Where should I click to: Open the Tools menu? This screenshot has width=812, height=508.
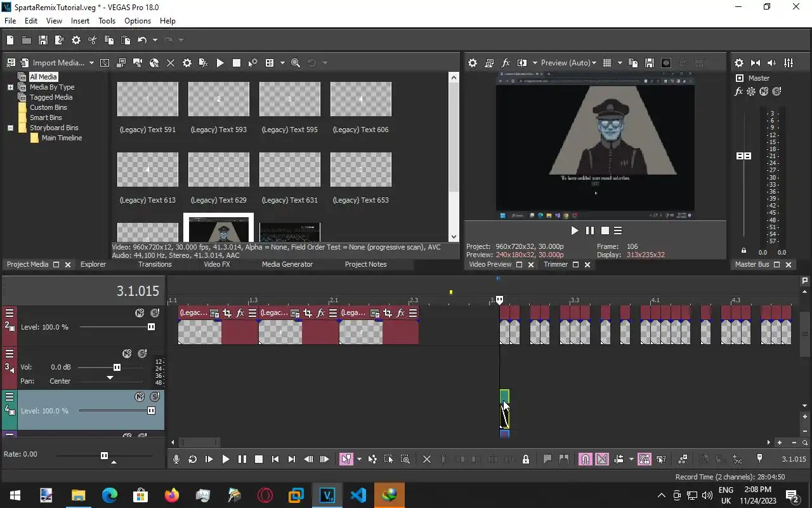[107, 21]
